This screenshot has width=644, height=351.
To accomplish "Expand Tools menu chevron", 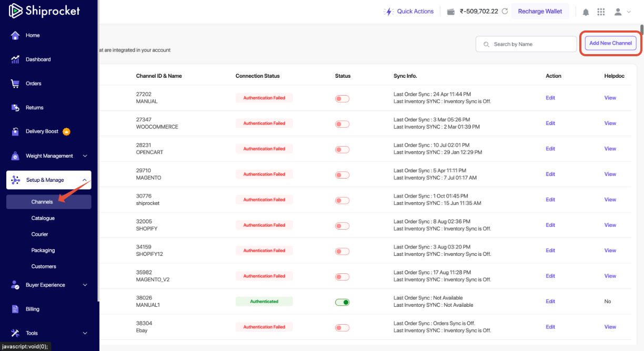I will point(85,333).
